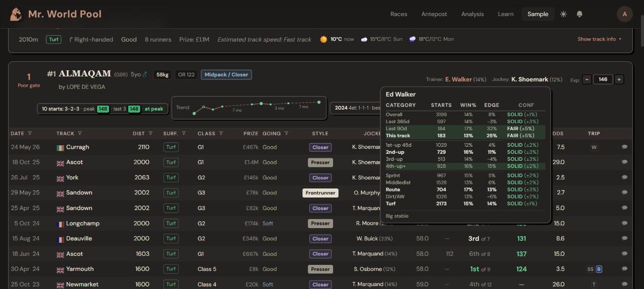Screen dimensions: 644x289
Task: Open comment bubble for Sandown 29 May row
Action: [x=624, y=192]
